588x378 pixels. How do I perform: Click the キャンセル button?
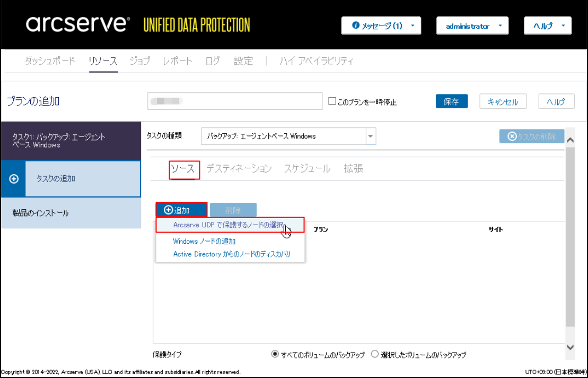click(x=503, y=101)
